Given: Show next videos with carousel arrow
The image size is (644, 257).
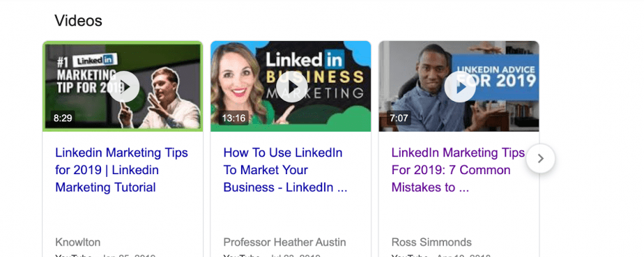Looking at the screenshot, I should pyautogui.click(x=541, y=158).
